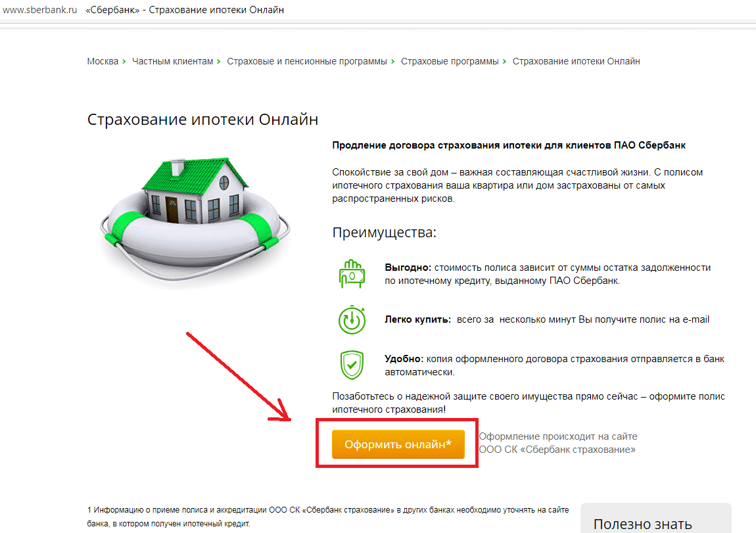Click the stopwatch Легко купить icon
The height and width of the screenshot is (533, 756).
(x=352, y=319)
